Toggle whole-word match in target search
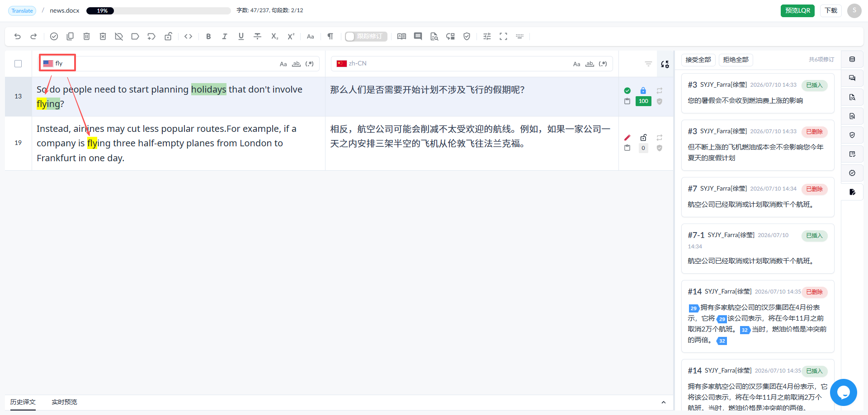 590,64
